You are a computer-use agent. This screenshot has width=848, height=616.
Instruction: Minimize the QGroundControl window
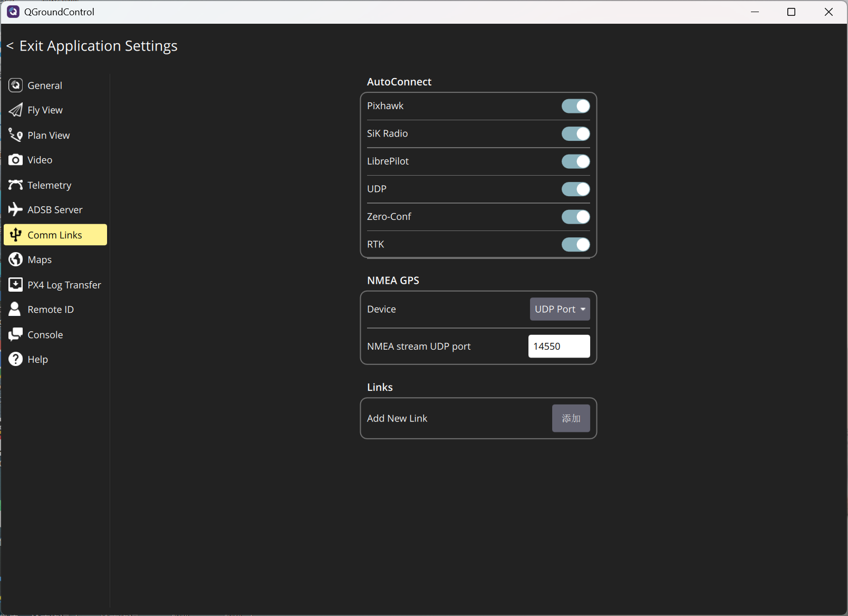755,12
